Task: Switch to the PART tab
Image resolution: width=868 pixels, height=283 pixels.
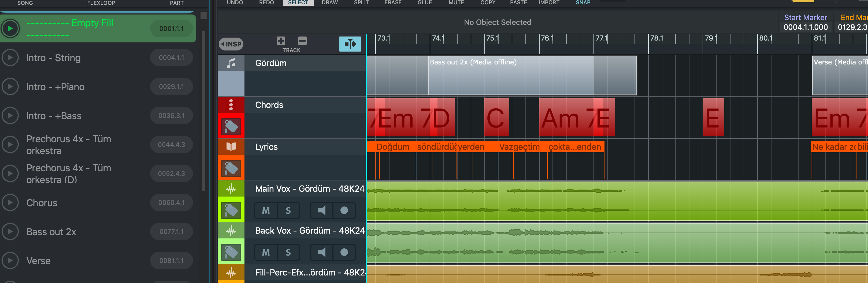Action: pyautogui.click(x=177, y=3)
